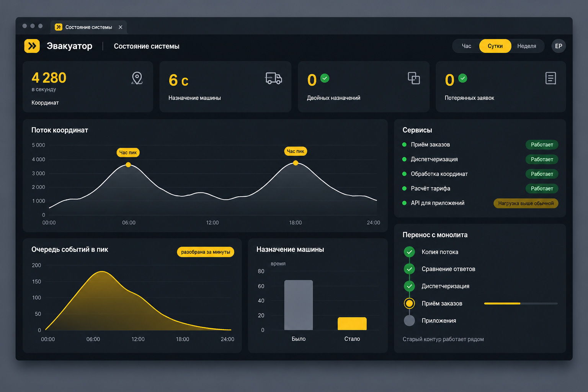
Task: Click the 4 280 coordinates value
Action: [x=49, y=78]
